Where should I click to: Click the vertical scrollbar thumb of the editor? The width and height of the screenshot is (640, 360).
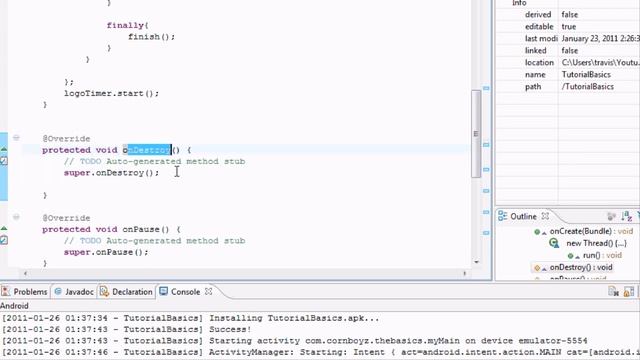(476, 133)
